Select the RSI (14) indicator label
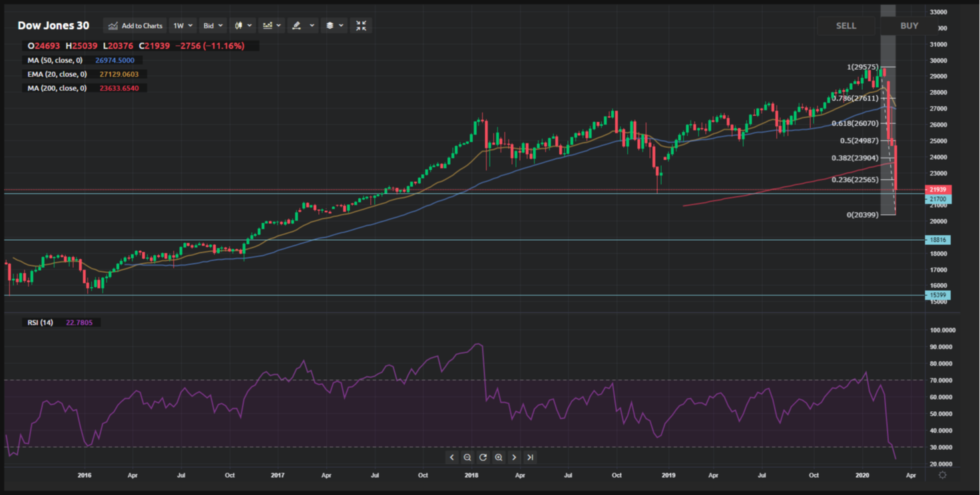980x495 pixels. tap(41, 323)
